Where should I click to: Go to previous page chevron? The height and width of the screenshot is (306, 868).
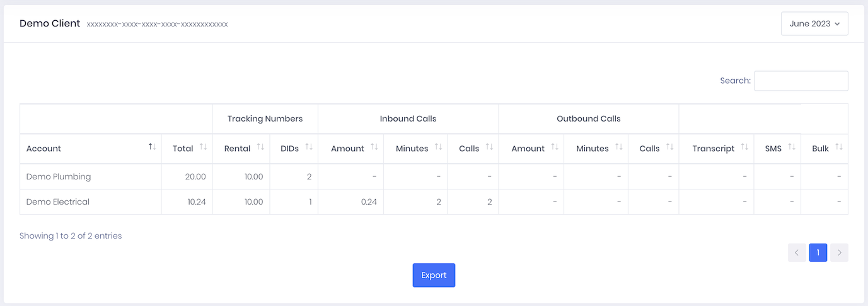(797, 252)
